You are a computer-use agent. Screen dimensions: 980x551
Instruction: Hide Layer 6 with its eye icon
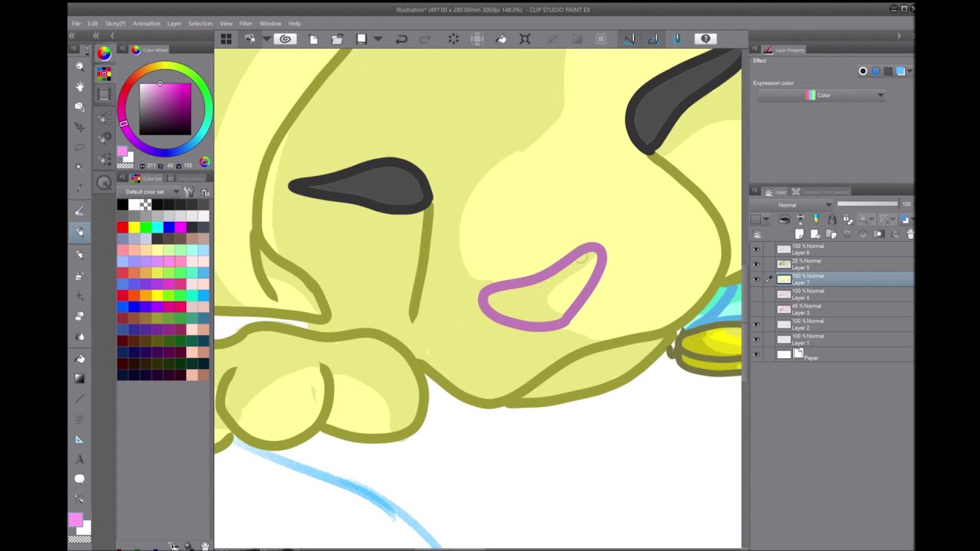756,249
